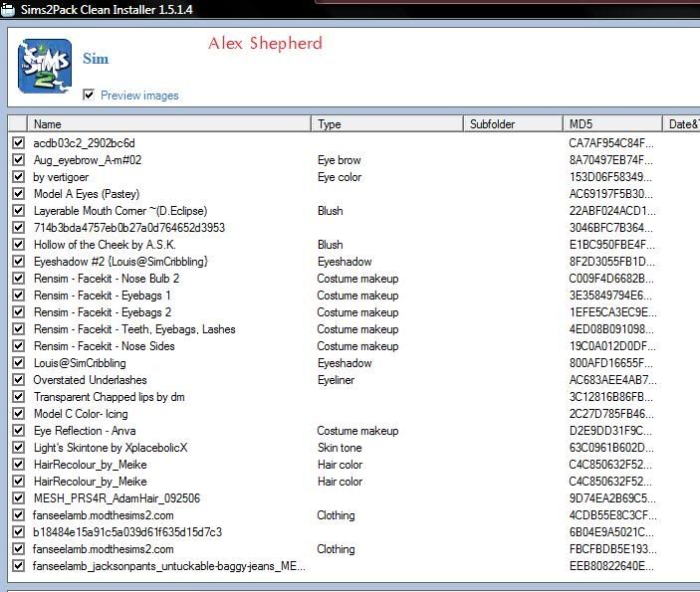Uncheck the Model A Eyes (Pastey) checkbox
Image resolution: width=700 pixels, height=592 pixels.
click(18, 194)
